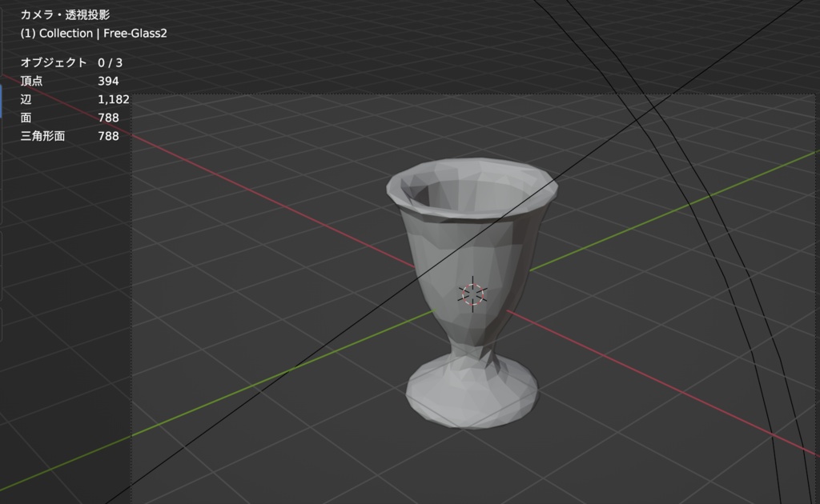The height and width of the screenshot is (504, 820).
Task: Click the カメラ・透視投影 view label
Action: pos(65,14)
